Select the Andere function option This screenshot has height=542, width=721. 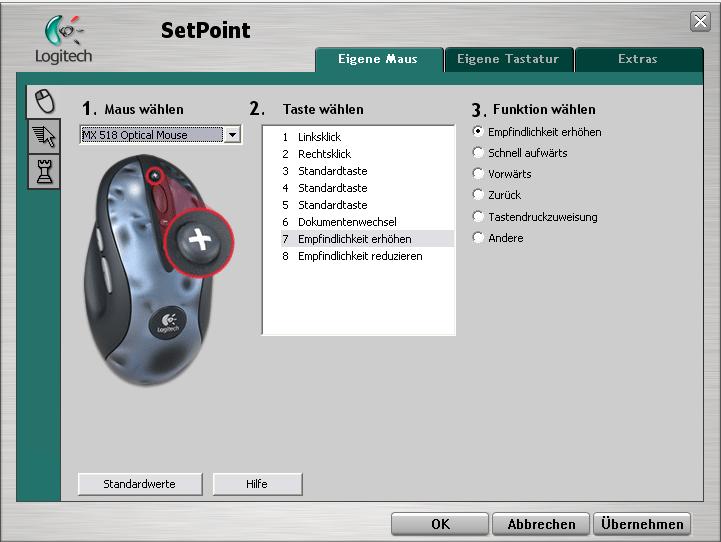coord(478,237)
